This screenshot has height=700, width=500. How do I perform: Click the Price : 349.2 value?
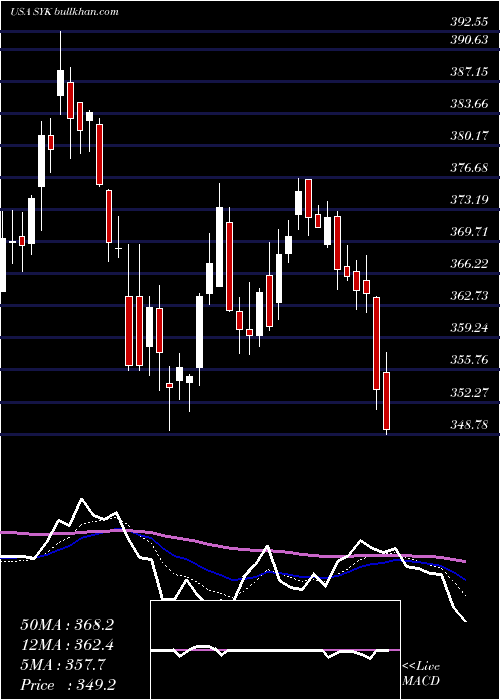[x=68, y=685]
